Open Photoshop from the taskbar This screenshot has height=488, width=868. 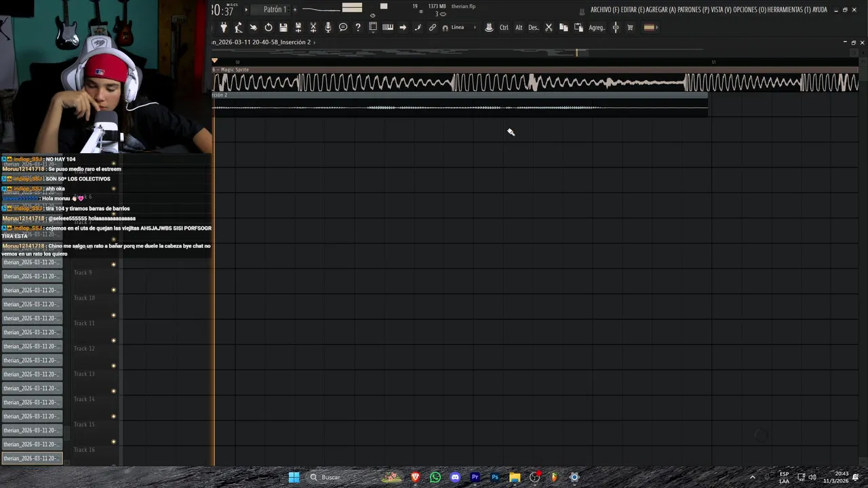[x=495, y=477]
